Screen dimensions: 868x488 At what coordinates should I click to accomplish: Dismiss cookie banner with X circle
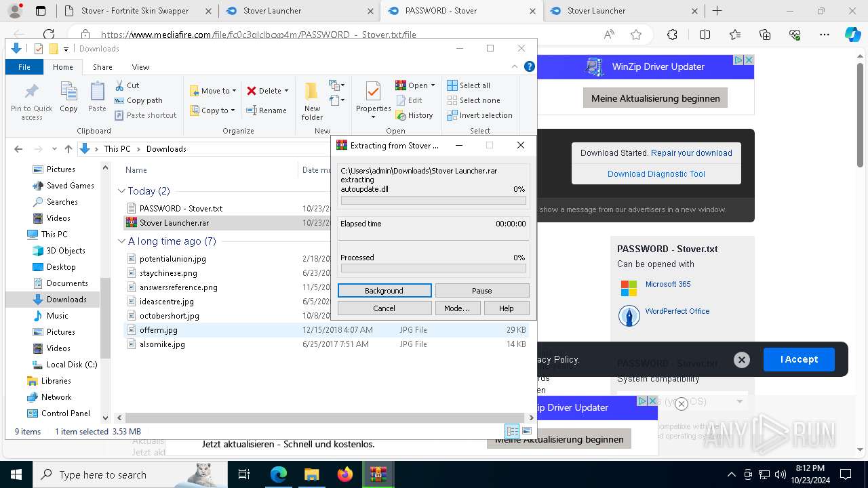(x=742, y=360)
